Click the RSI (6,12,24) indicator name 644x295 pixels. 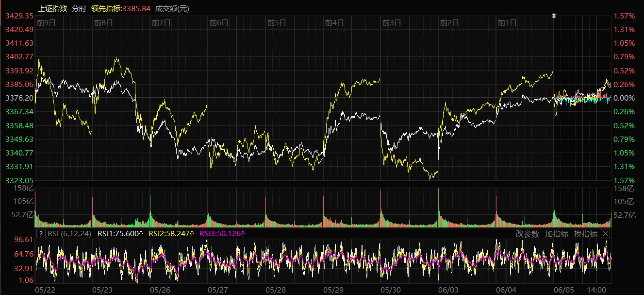(x=70, y=234)
